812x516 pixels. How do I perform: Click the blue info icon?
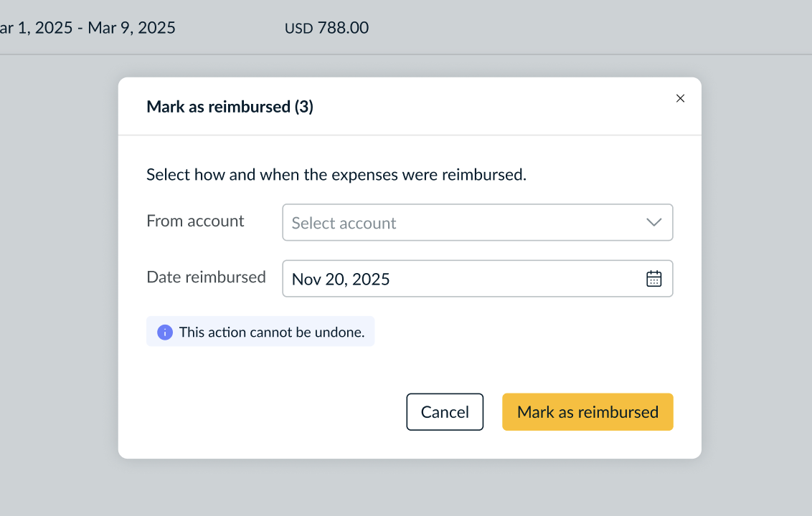165,333
